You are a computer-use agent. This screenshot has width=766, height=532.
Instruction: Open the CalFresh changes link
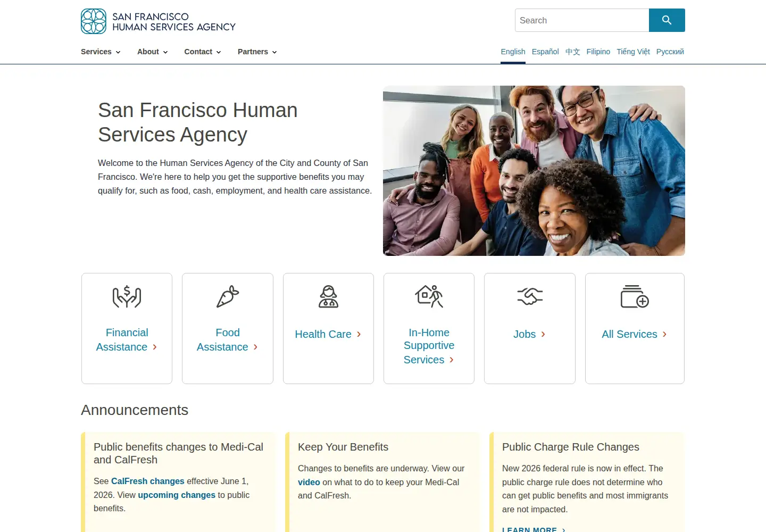click(x=148, y=481)
